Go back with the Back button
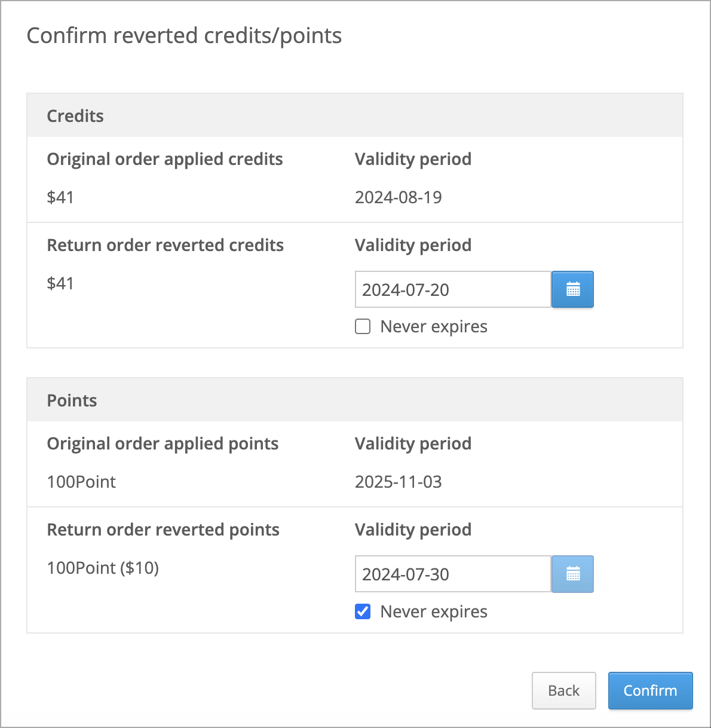 click(x=563, y=691)
